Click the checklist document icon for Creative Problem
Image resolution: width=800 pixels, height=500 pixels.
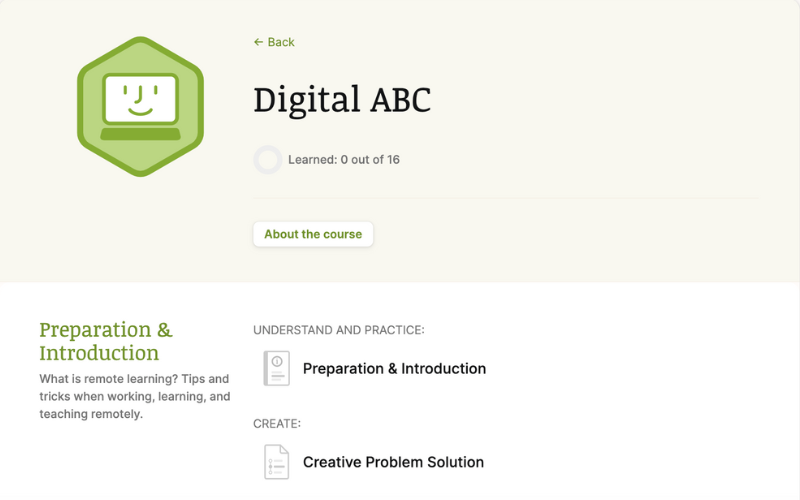[276, 462]
